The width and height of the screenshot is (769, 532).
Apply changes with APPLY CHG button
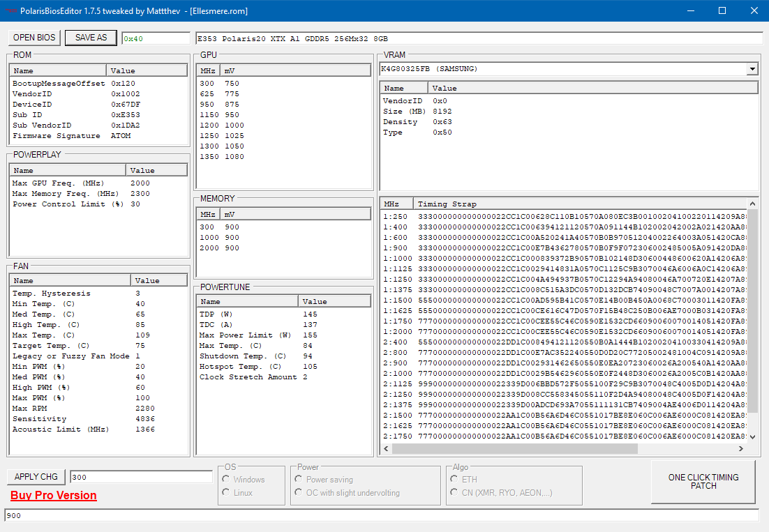(36, 477)
